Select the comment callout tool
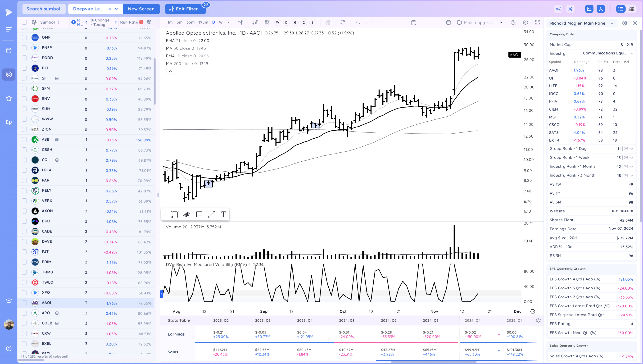Image resolution: width=643 pixels, height=364 pixels. pos(199,214)
